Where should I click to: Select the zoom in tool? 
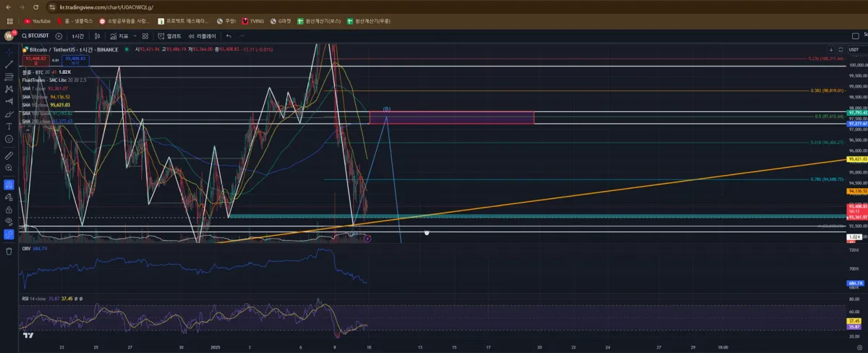tap(9, 168)
